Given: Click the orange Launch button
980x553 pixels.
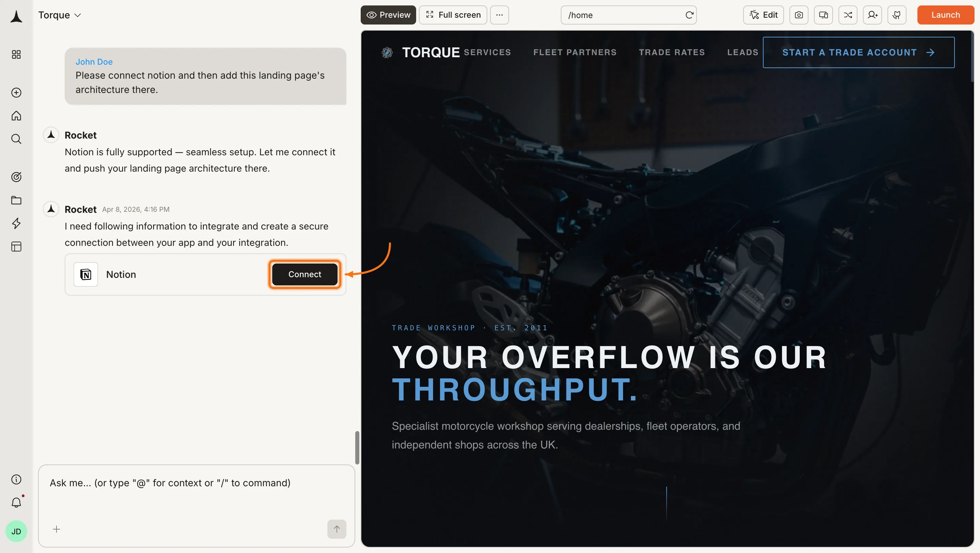Looking at the screenshot, I should [945, 15].
